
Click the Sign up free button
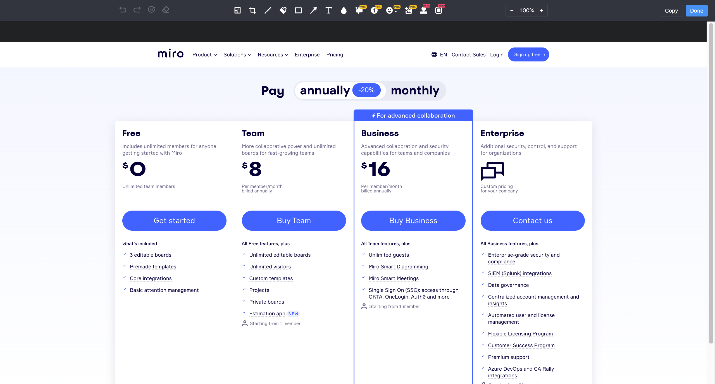(x=528, y=54)
